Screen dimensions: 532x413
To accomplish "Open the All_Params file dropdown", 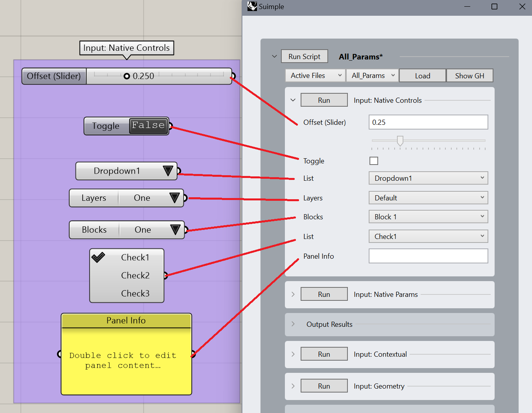I will point(373,75).
